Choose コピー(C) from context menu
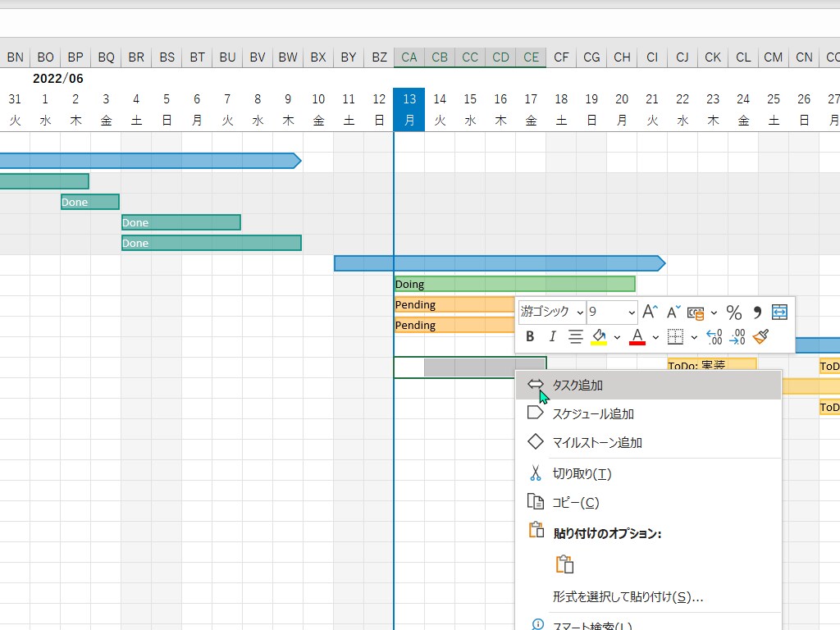The height and width of the screenshot is (630, 840). (648, 503)
